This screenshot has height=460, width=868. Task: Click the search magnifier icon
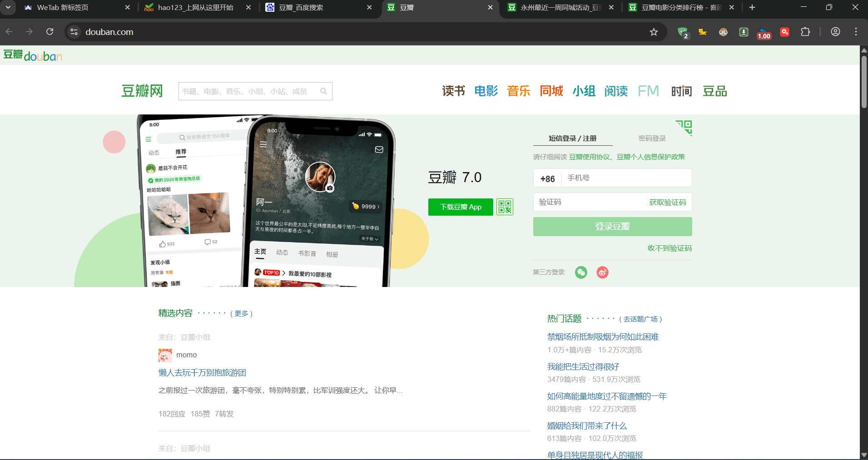pos(323,91)
